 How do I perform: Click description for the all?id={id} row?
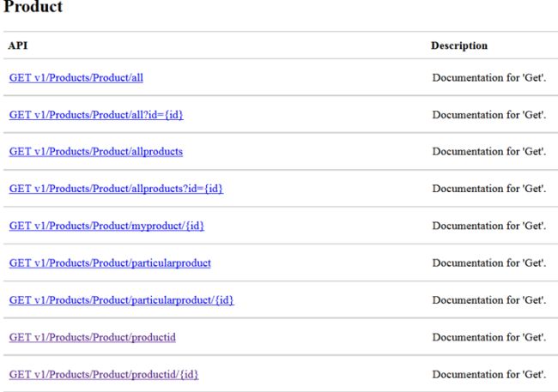488,115
